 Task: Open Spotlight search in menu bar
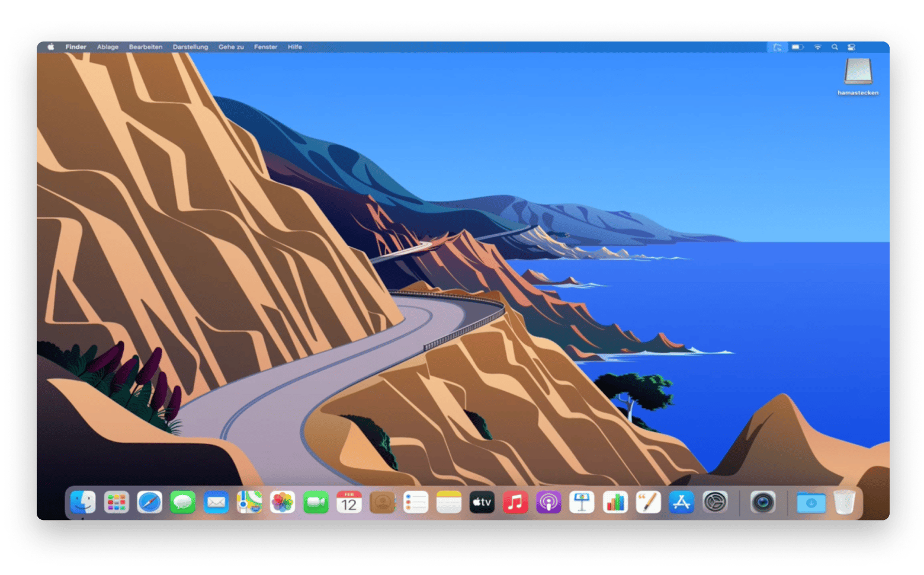pyautogui.click(x=835, y=47)
